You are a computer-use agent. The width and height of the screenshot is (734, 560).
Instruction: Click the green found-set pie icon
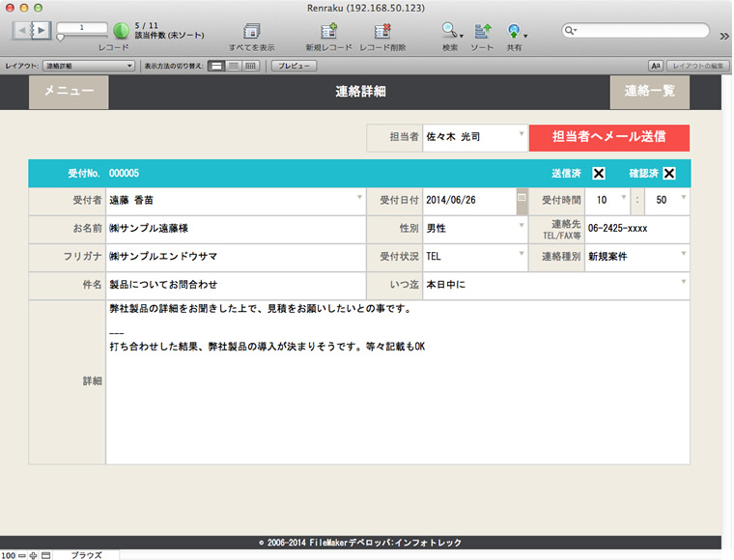coord(121,31)
